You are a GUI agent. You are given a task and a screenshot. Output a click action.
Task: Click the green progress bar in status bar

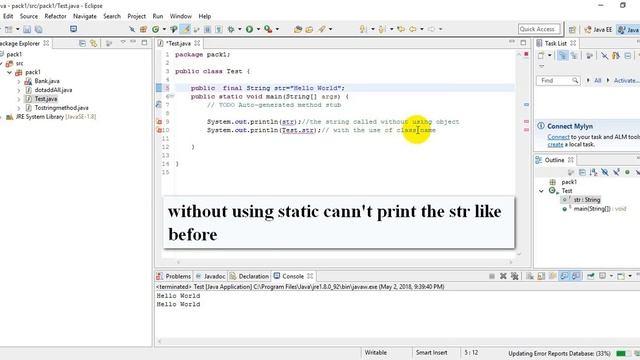pos(621,353)
